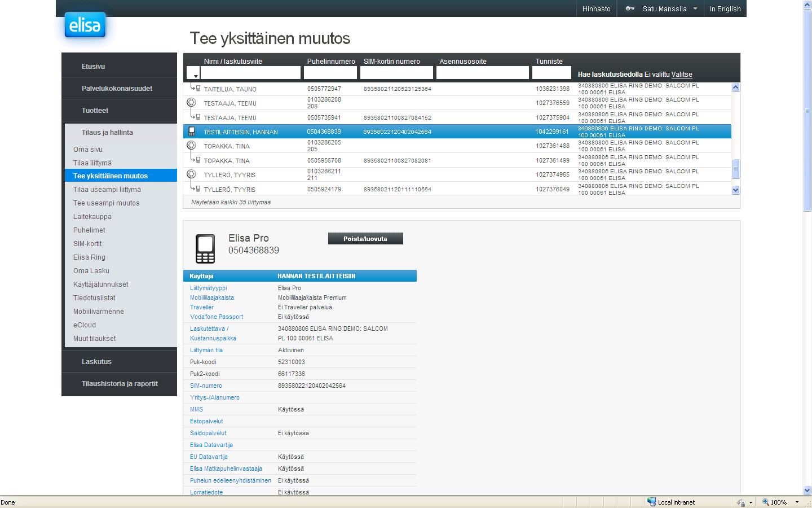Click the list scrollbar up arrow
Viewport: 812px width, 508px height.
[x=735, y=87]
